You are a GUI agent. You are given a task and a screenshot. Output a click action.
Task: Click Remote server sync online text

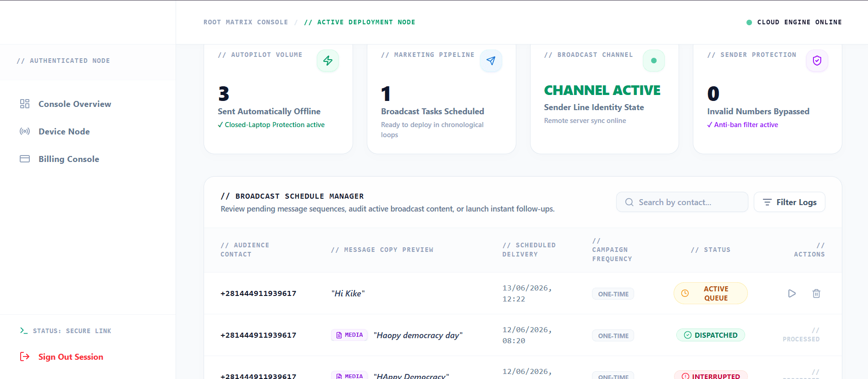click(x=585, y=121)
